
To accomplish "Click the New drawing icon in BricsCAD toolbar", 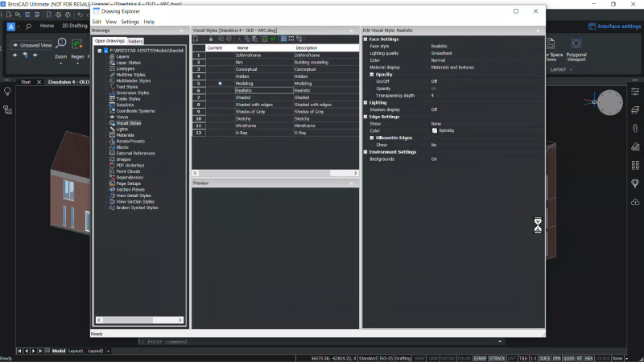I will point(9,14).
